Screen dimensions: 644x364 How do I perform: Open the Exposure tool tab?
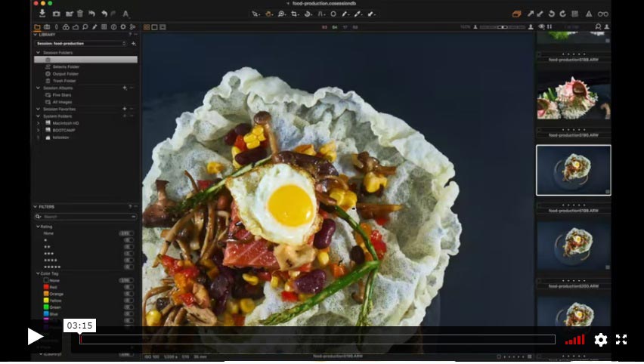point(76,27)
